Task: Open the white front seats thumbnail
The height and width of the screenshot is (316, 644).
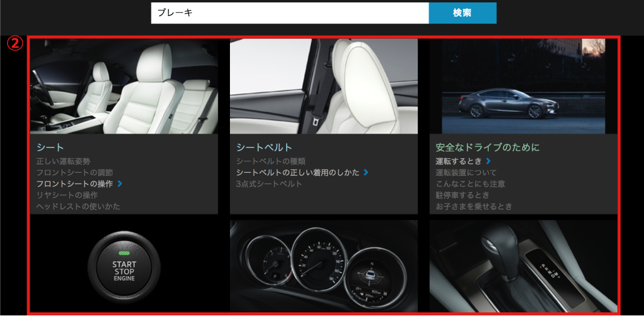Action: [x=124, y=86]
